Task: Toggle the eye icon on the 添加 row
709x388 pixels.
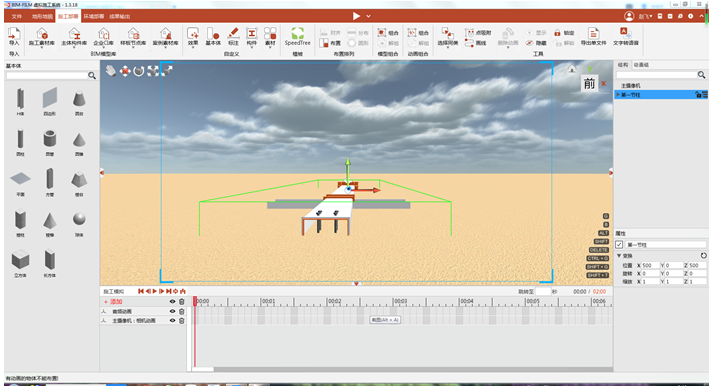Action: click(172, 302)
